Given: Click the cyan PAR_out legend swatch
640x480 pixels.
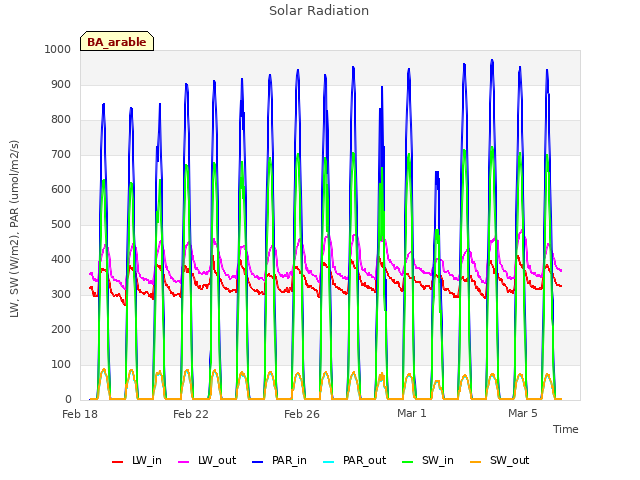Looking at the screenshot, I should click(x=329, y=462).
